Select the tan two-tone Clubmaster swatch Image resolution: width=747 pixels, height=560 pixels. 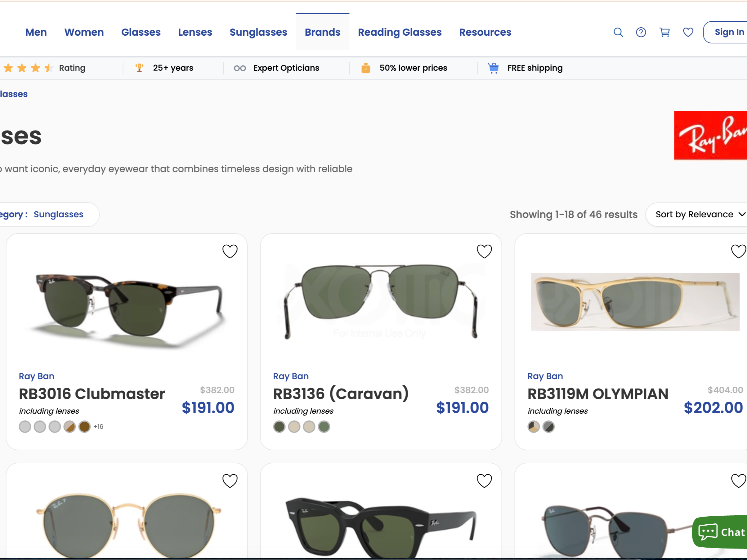click(69, 427)
